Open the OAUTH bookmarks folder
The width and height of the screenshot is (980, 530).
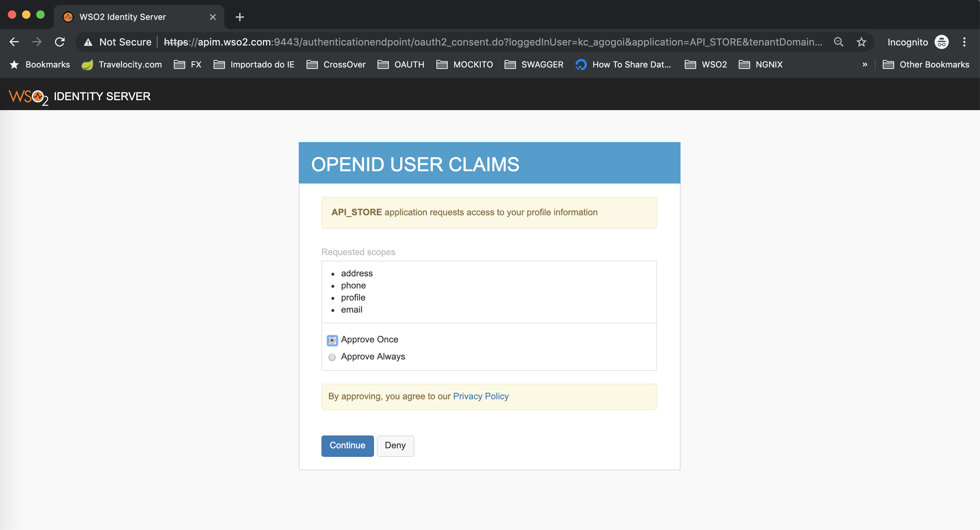coord(401,65)
